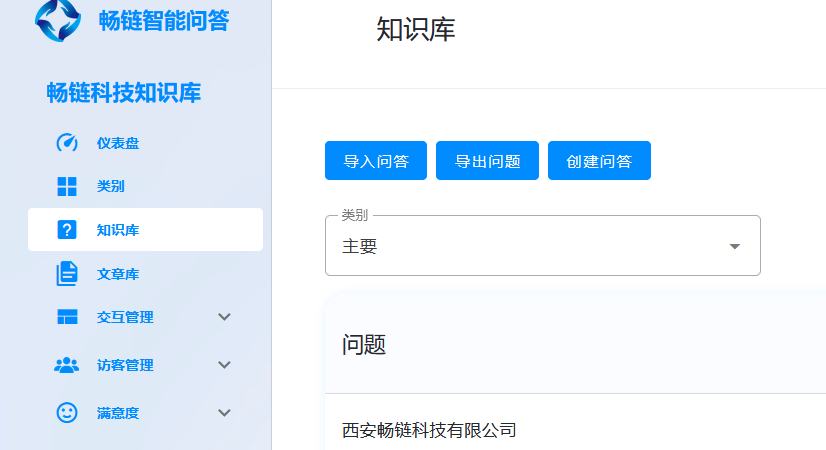Open the 西安畅链科技有限公司 question row

click(429, 430)
